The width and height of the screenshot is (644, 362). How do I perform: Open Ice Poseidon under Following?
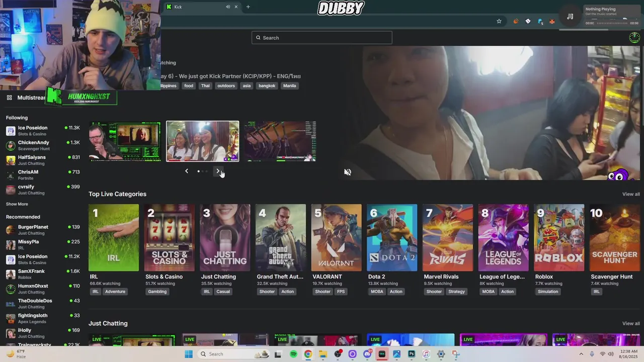pos(43,131)
